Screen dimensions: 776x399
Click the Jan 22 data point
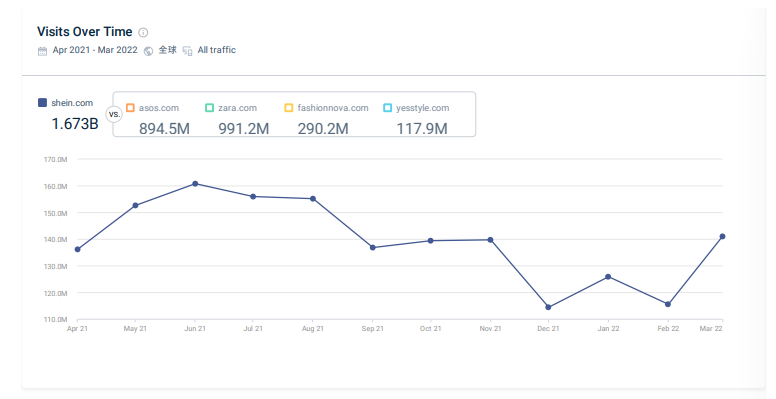(608, 277)
